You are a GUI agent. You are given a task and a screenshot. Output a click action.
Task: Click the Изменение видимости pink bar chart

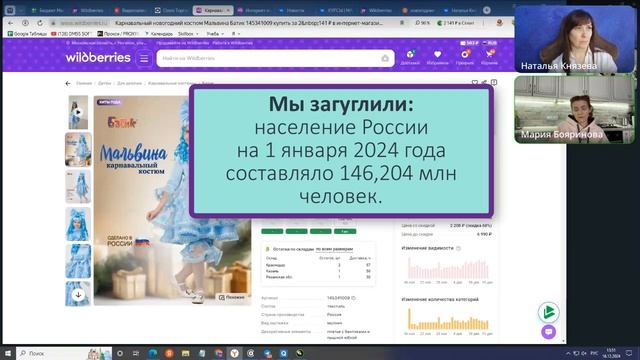(448, 269)
